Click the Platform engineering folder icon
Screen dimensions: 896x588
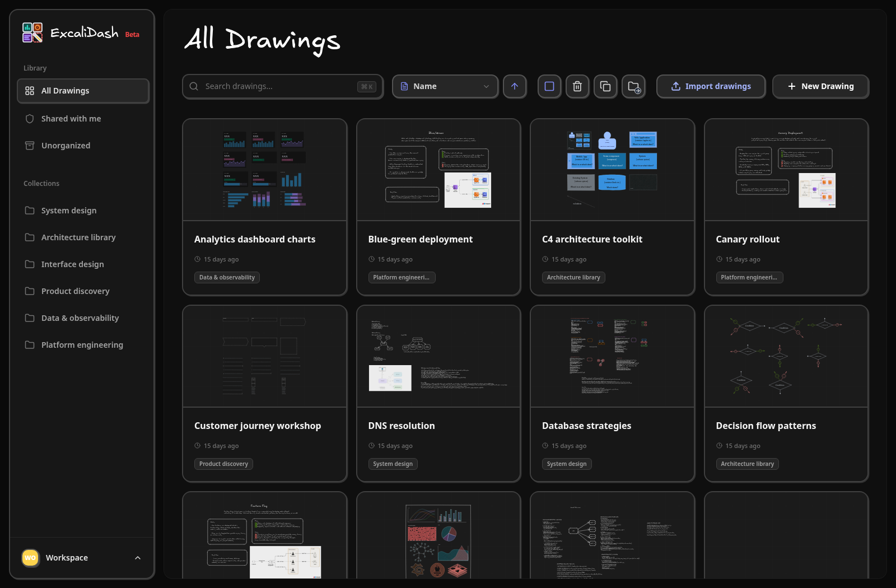(x=30, y=345)
